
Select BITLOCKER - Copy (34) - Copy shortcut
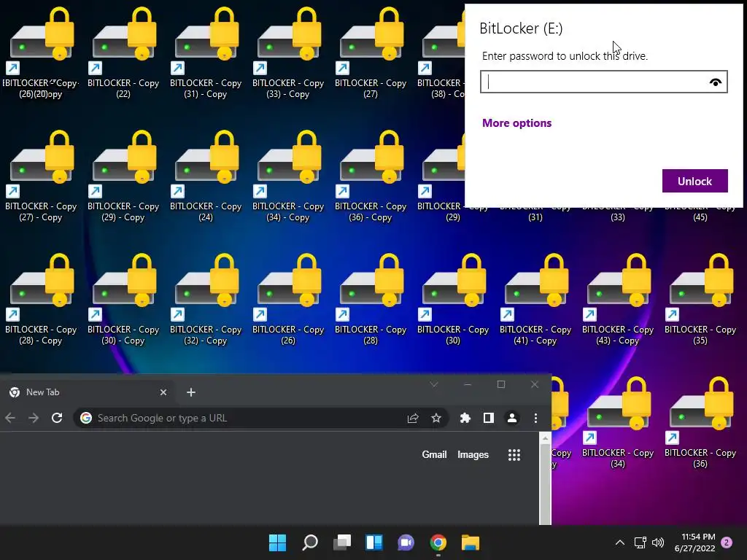click(x=288, y=176)
